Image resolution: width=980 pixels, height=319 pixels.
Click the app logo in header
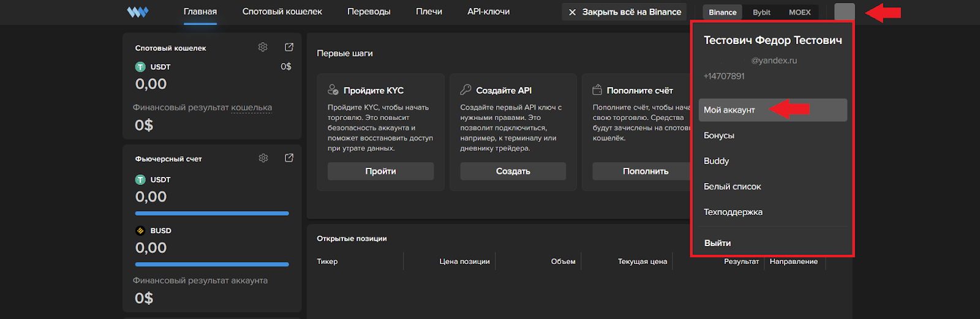pos(138,12)
